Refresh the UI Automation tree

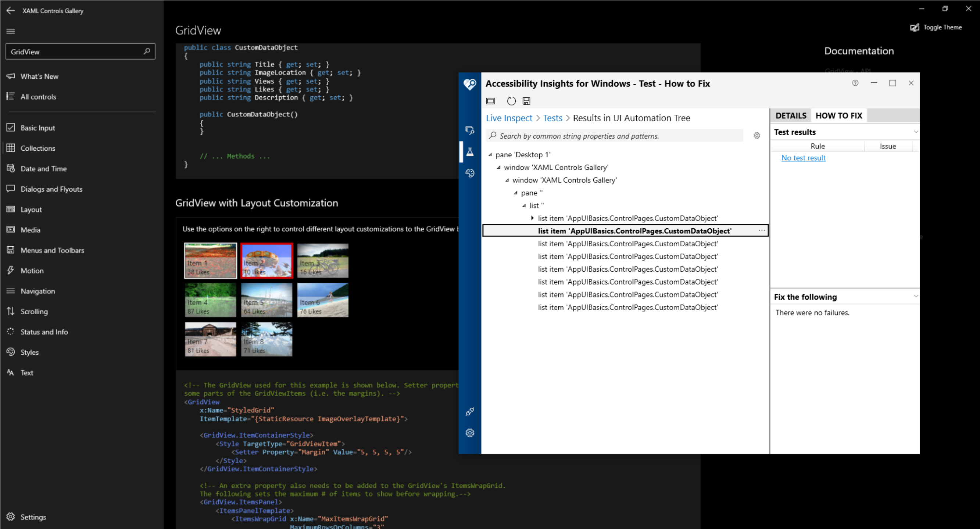511,101
